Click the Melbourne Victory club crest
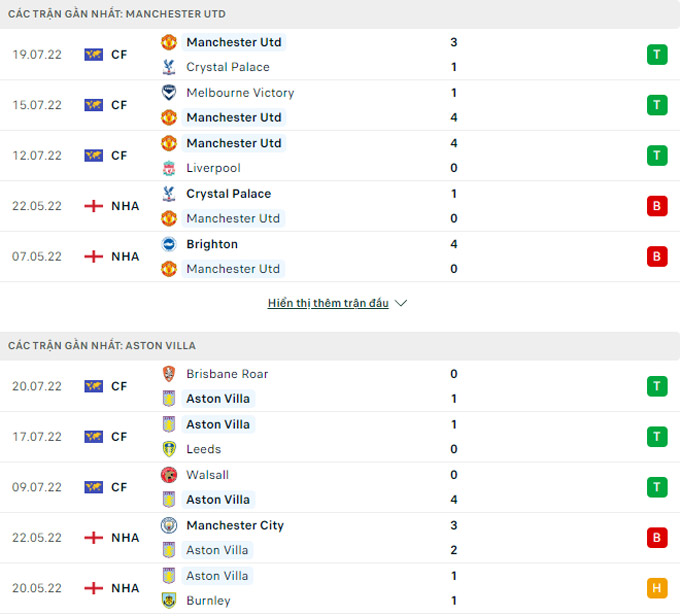Viewport: 680px width, 616px height. click(x=169, y=92)
